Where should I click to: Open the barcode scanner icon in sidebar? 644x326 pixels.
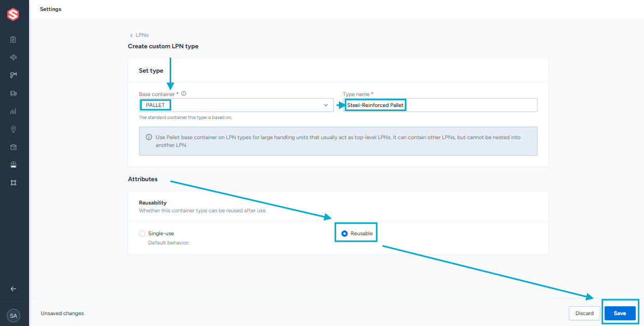(x=13, y=75)
